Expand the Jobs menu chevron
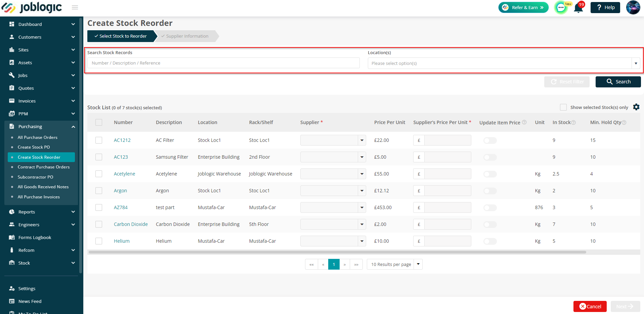The width and height of the screenshot is (644, 314). point(73,75)
